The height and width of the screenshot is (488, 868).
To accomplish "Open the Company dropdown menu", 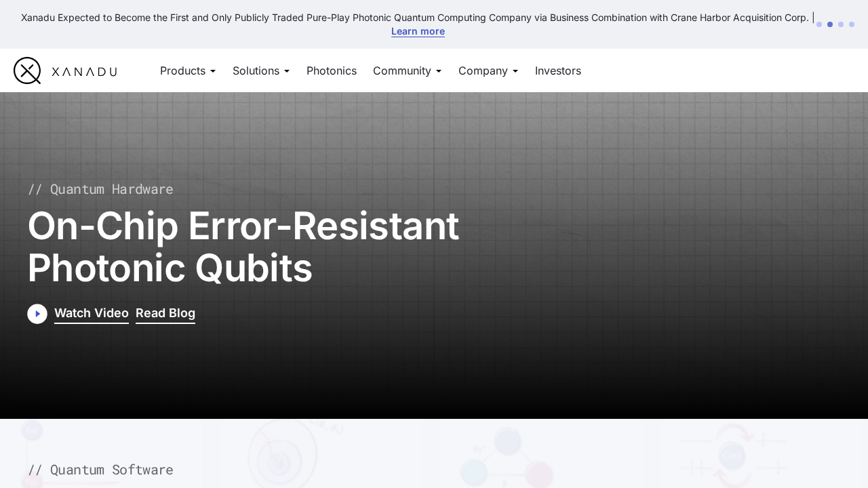I will 488,70.
